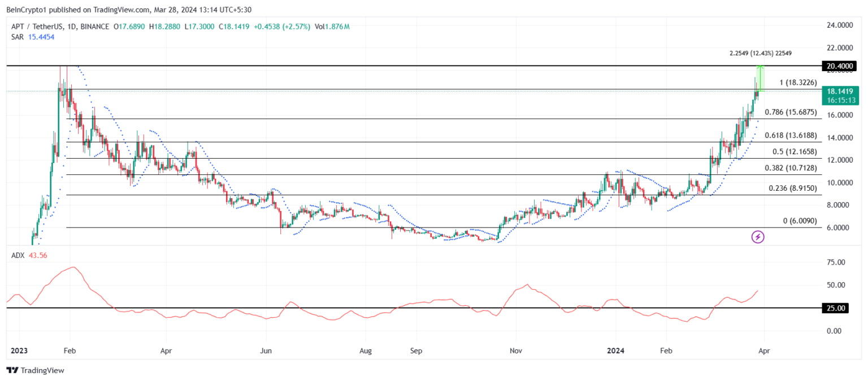Click the 2.2549 (12.43%) measurement label
Screen dimensions: 868x381
click(x=760, y=54)
